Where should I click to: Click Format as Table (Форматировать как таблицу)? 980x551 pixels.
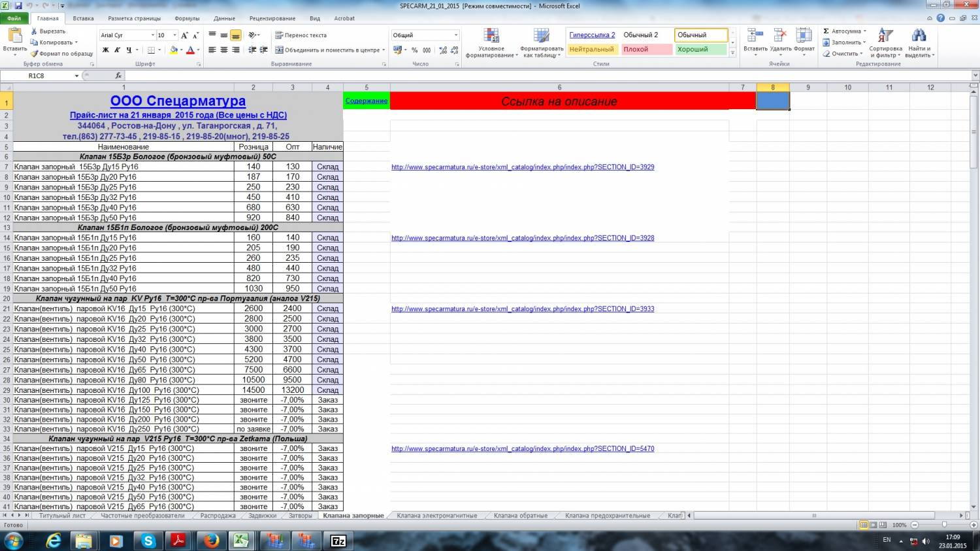coord(542,42)
